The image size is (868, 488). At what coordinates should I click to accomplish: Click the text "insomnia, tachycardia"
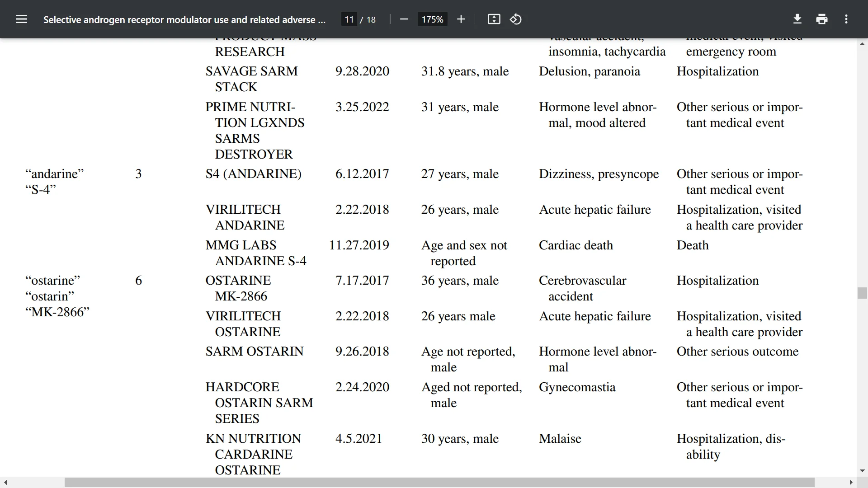click(607, 52)
